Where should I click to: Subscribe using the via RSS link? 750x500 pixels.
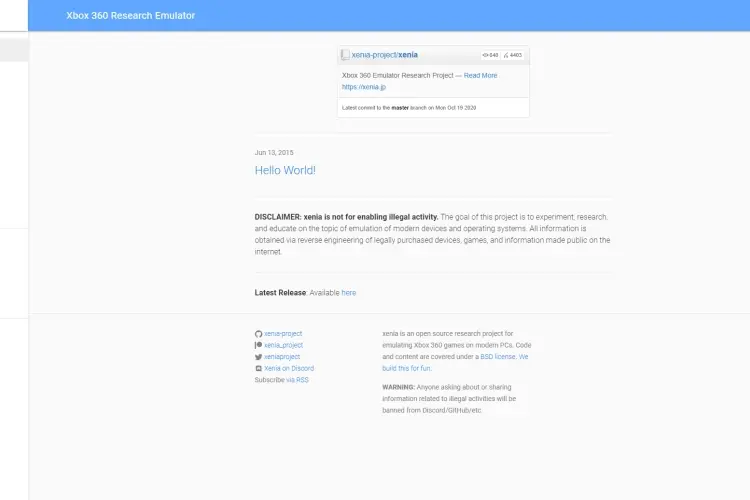coord(298,380)
